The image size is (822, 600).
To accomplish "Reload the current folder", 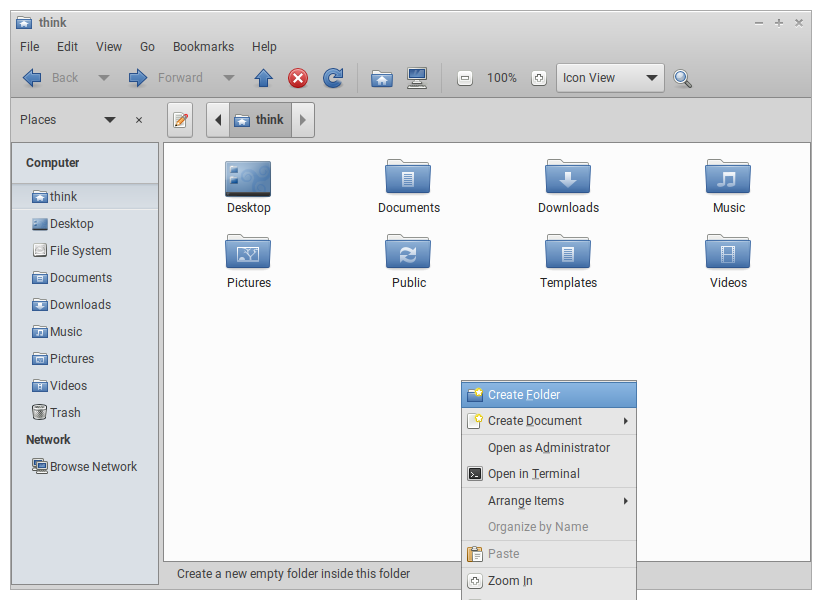I will coord(333,78).
